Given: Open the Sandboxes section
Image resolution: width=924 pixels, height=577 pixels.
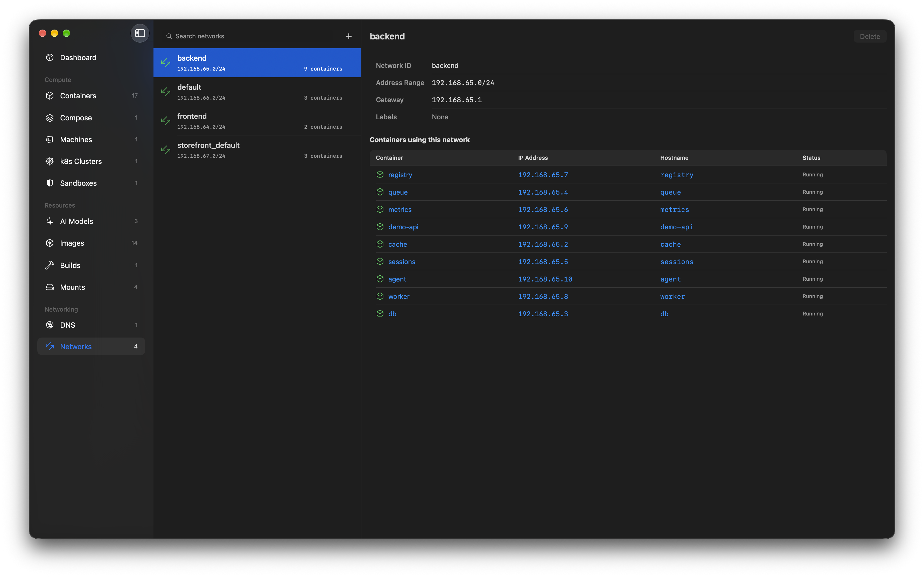Looking at the screenshot, I should (91, 183).
